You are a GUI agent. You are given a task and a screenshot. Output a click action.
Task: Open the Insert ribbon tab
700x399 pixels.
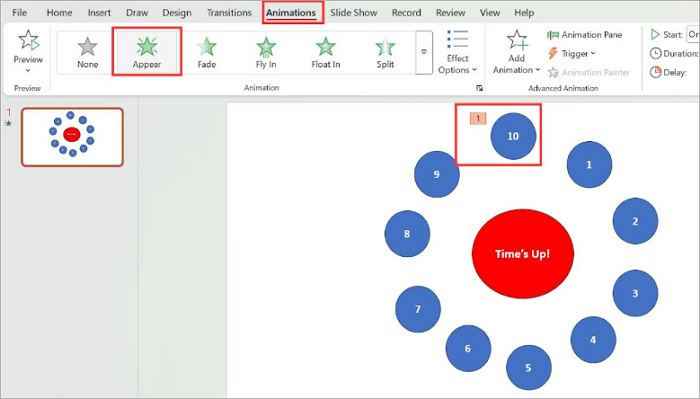(99, 12)
